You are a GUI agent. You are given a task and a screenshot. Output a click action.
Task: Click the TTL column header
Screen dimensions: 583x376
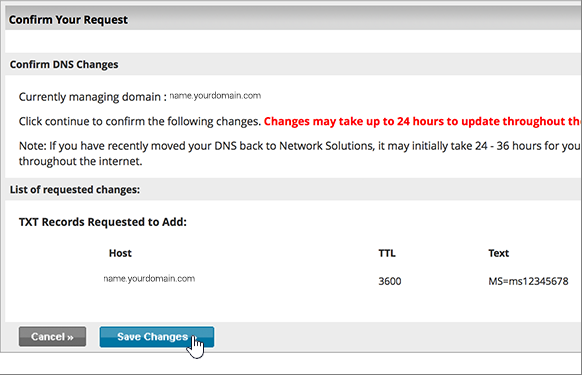point(387,253)
